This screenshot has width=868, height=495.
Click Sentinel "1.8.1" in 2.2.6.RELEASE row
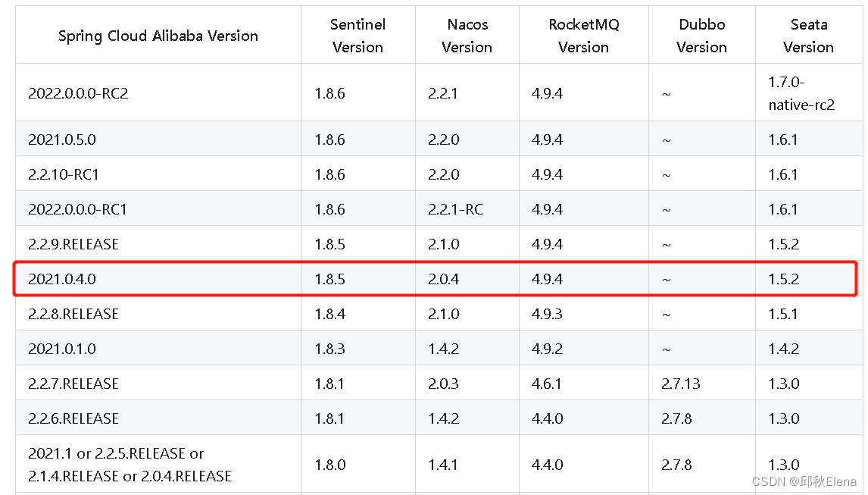[329, 418]
